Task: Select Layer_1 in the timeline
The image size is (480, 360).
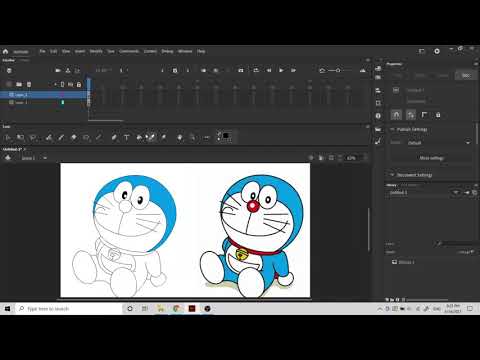Action: click(43, 102)
